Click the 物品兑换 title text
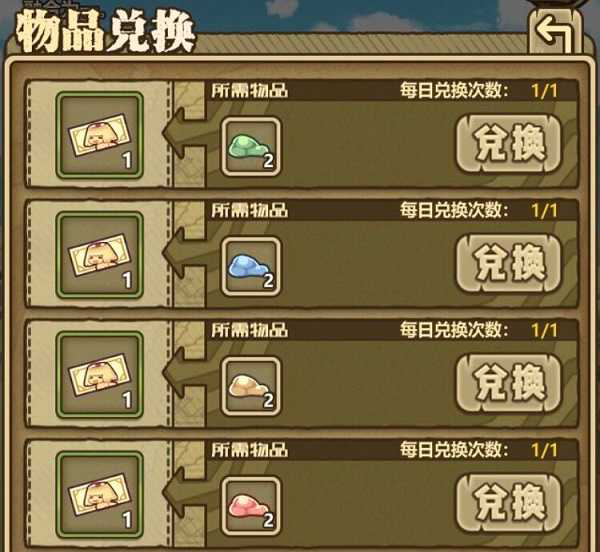Image resolution: width=600 pixels, height=552 pixels. point(106,33)
